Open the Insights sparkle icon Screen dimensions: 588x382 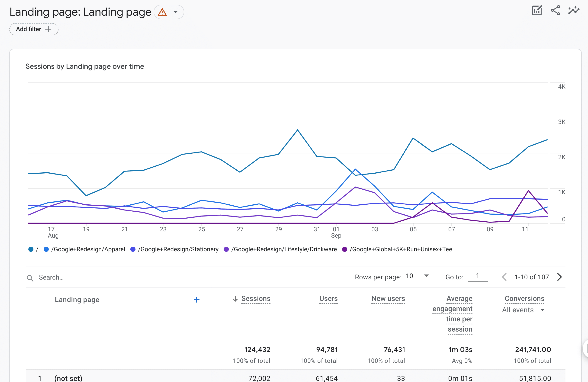[574, 10]
